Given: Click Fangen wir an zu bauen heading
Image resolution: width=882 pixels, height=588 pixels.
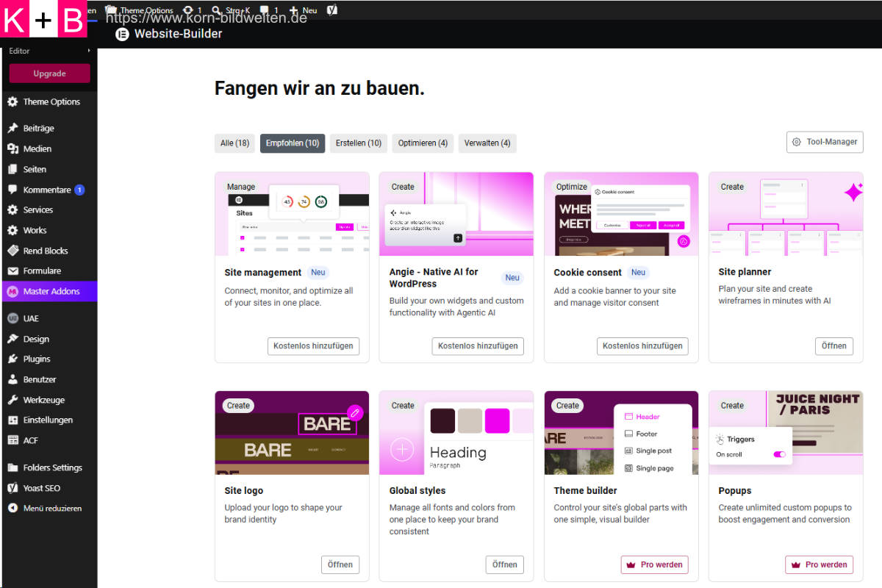Looking at the screenshot, I should [x=320, y=89].
